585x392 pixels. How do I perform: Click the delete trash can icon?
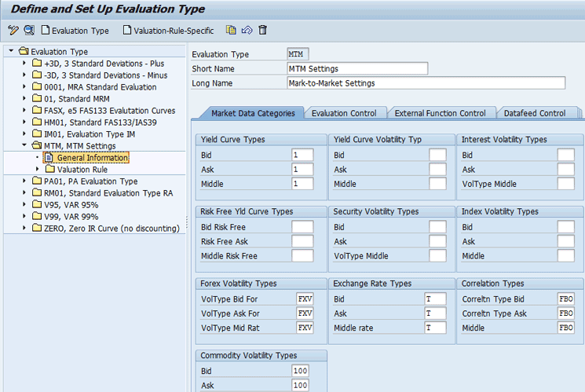point(262,31)
